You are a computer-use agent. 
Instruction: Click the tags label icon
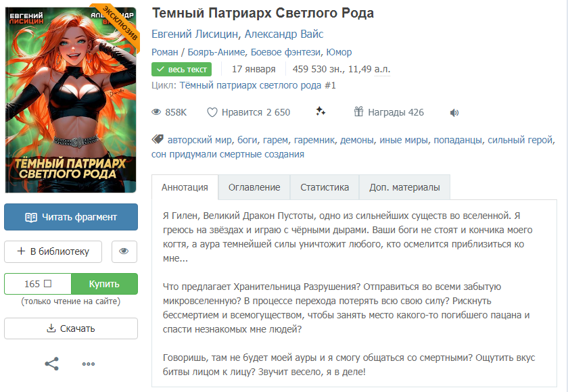(157, 139)
